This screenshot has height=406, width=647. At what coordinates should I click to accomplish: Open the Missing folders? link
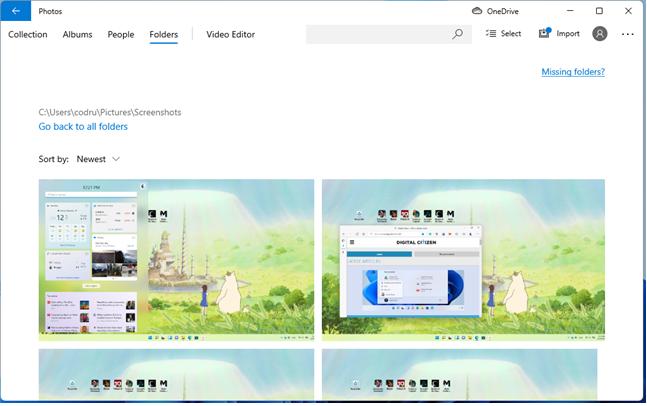pos(573,72)
